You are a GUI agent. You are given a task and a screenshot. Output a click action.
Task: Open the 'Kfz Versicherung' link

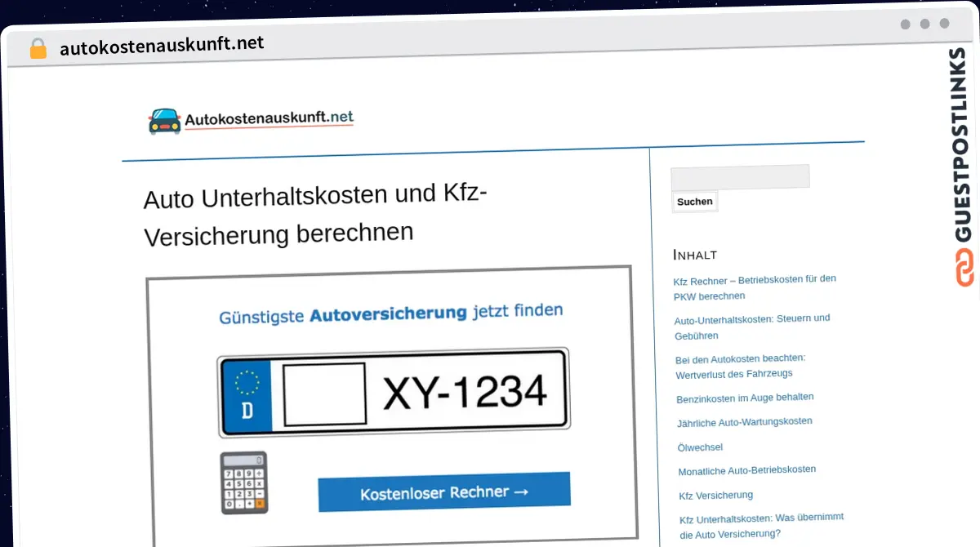point(716,496)
